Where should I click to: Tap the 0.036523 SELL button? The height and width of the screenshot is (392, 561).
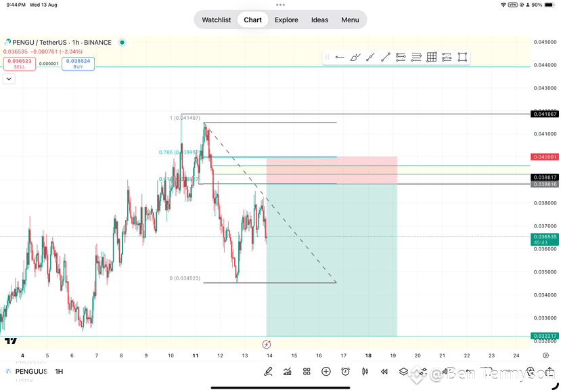pos(20,64)
